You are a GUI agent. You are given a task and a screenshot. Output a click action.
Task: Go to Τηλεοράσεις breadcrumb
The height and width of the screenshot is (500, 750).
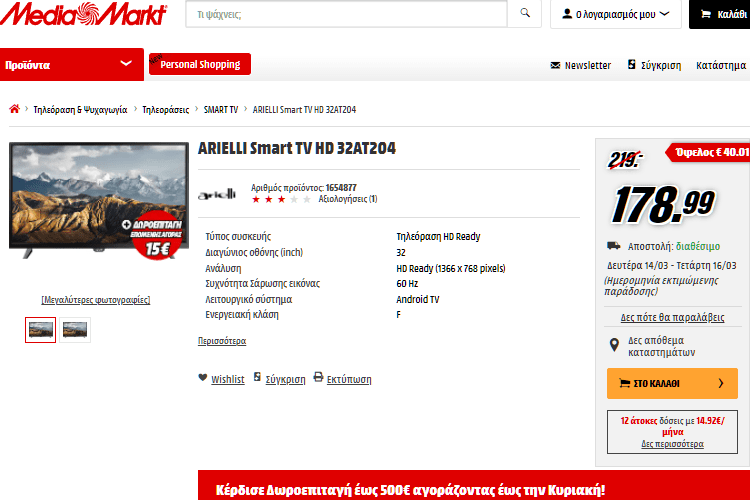coord(165,110)
